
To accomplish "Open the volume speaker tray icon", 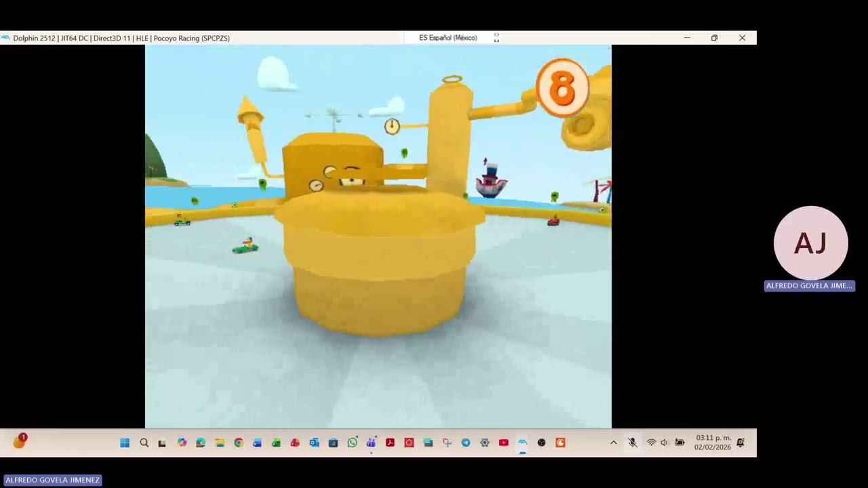I will 664,443.
